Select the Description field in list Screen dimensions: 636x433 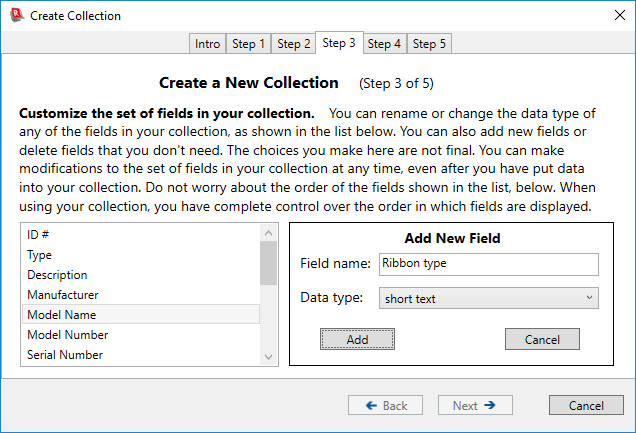[140, 274]
